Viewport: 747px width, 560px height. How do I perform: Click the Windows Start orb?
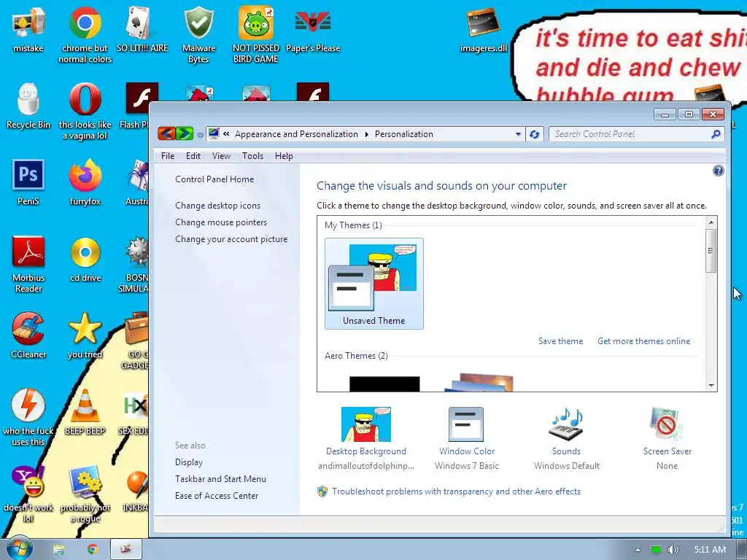pyautogui.click(x=18, y=548)
